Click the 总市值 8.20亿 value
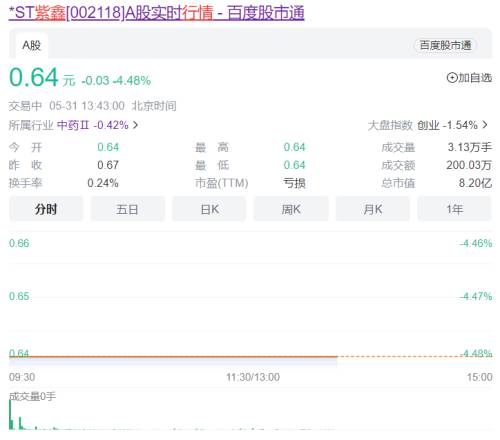 pos(475,183)
